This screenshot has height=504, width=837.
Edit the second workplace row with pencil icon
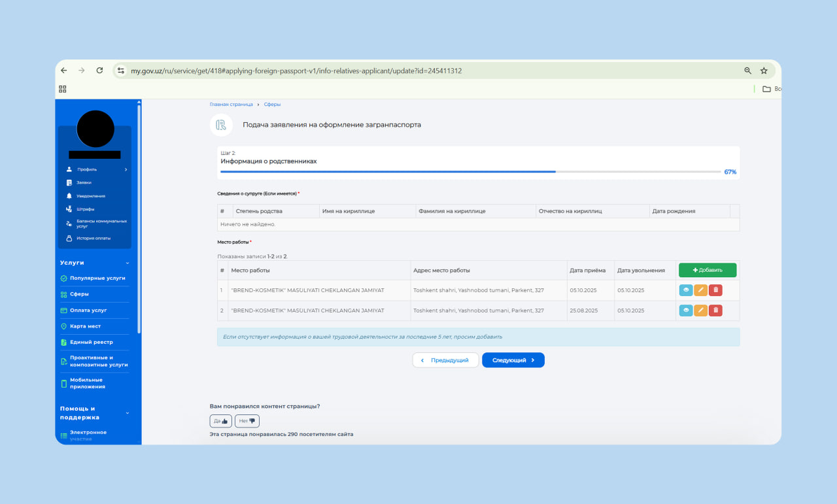click(x=700, y=311)
